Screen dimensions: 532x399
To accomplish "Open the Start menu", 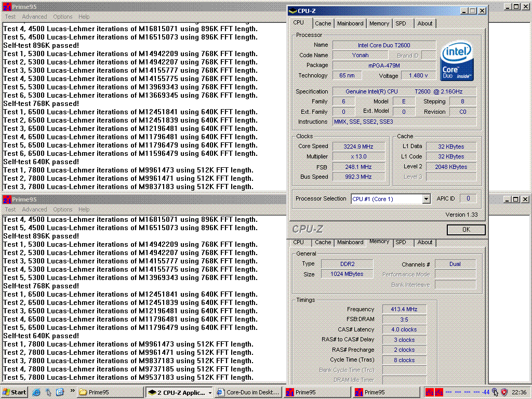I will 14,392.
